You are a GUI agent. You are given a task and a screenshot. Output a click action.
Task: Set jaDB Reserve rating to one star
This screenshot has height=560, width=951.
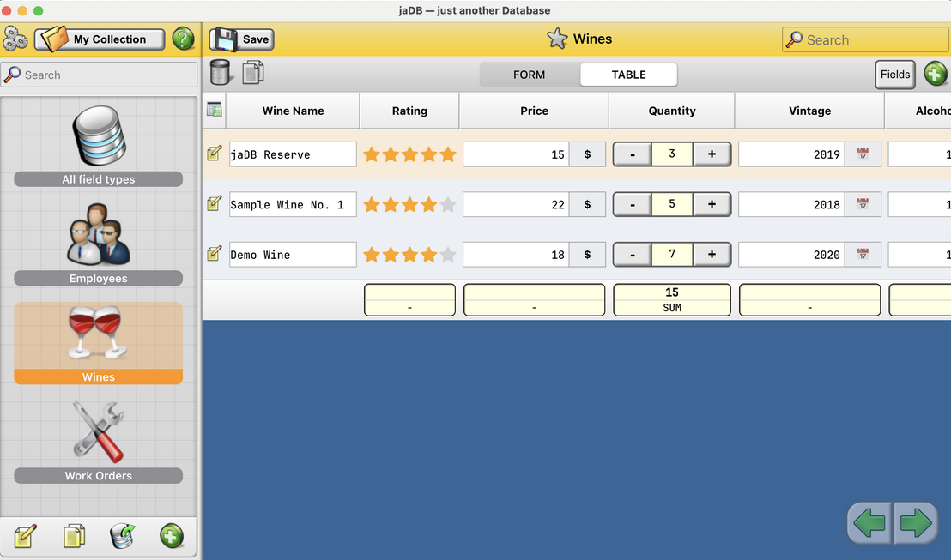pyautogui.click(x=371, y=154)
